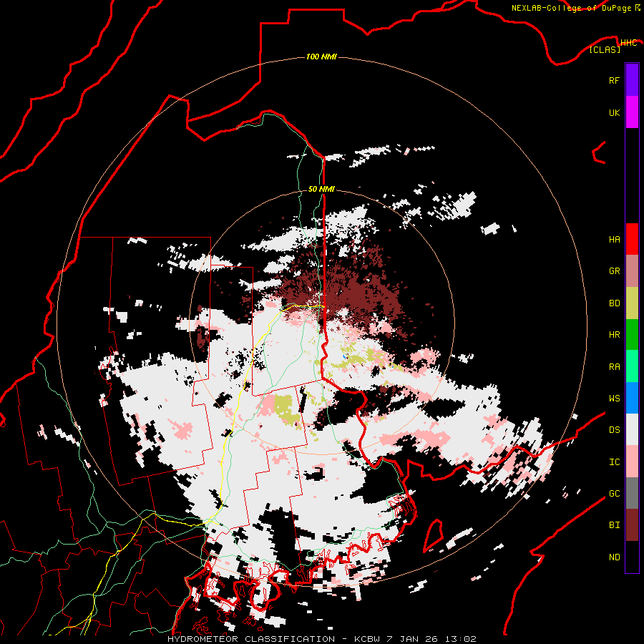This screenshot has height=644, width=644.
Task: Click the BI legend label
Action: tap(614, 525)
